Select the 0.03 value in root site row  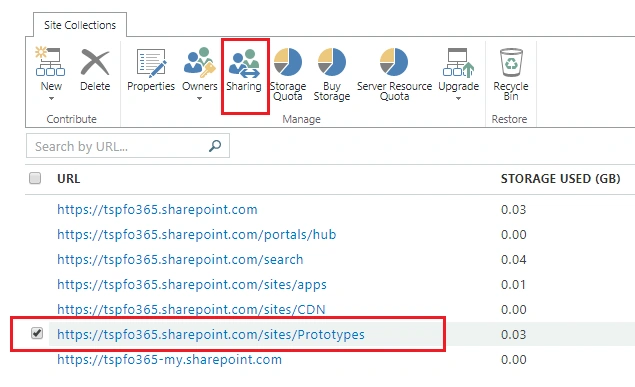[514, 210]
